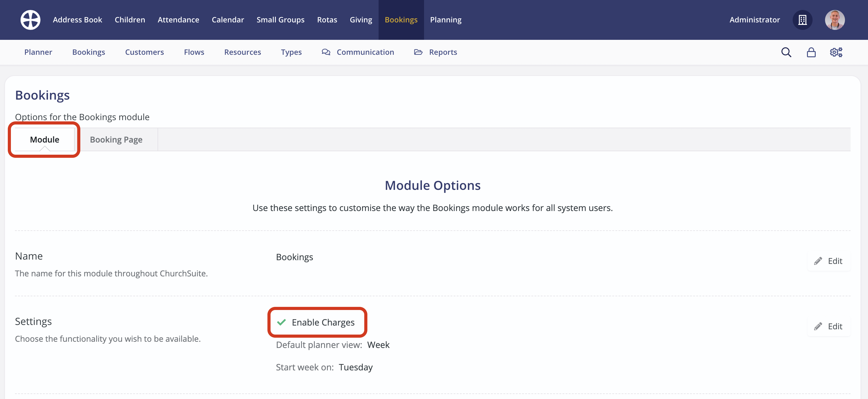The width and height of the screenshot is (868, 399).
Task: Go to the Customers page
Action: tap(144, 52)
